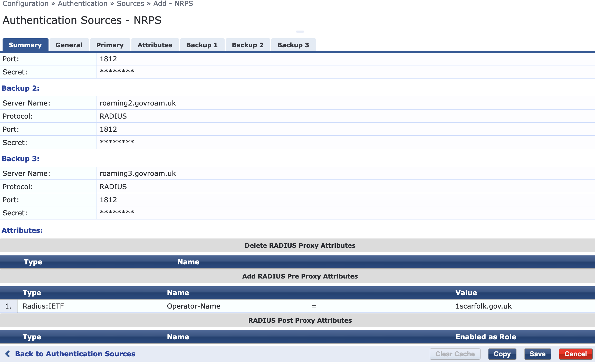Click the Save button
The width and height of the screenshot is (595, 364).
(537, 354)
